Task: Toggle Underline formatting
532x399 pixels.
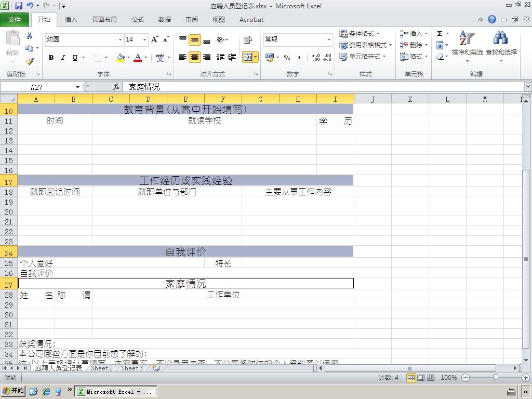Action: coord(75,57)
